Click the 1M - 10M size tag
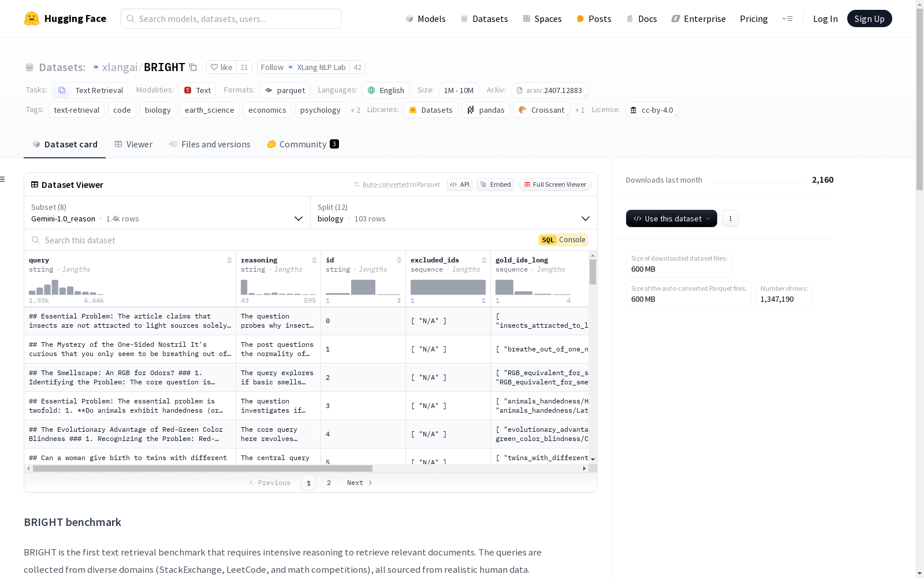 point(459,90)
